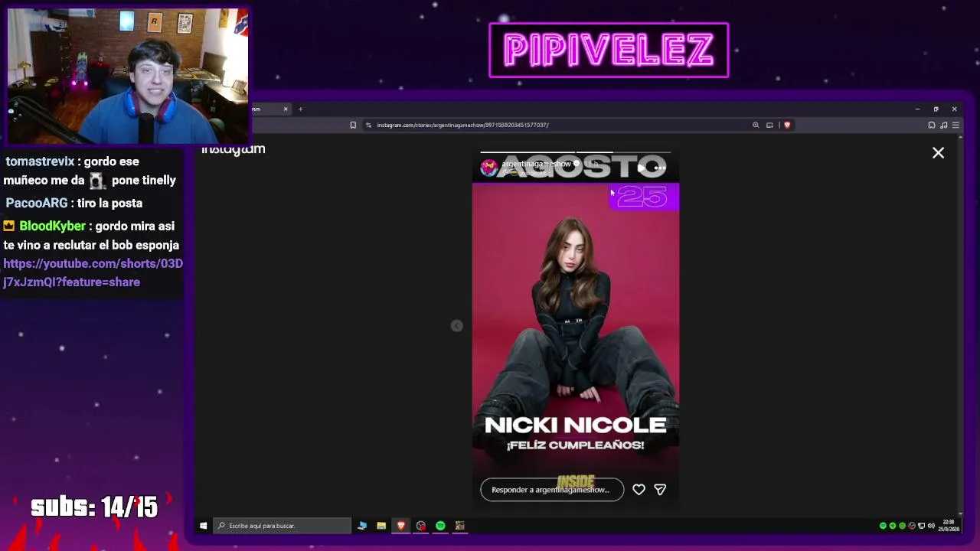Click the streamer webcam feed
The image size is (980, 551).
[128, 77]
